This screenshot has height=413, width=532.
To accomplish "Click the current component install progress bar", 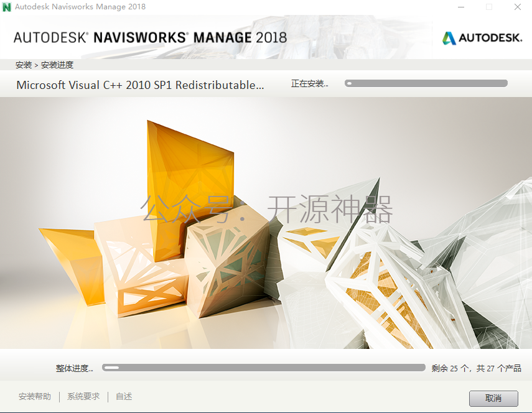I will click(426, 83).
